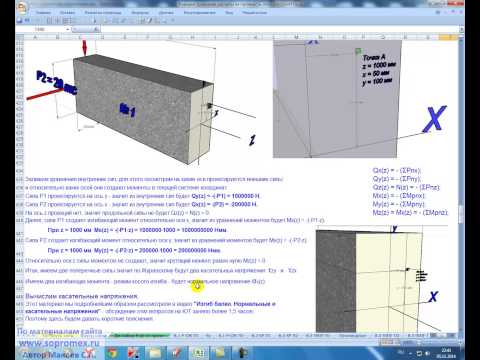Click the volume icon in the system tray
Image resolution: width=480 pixels, height=360 pixels.
427,353
